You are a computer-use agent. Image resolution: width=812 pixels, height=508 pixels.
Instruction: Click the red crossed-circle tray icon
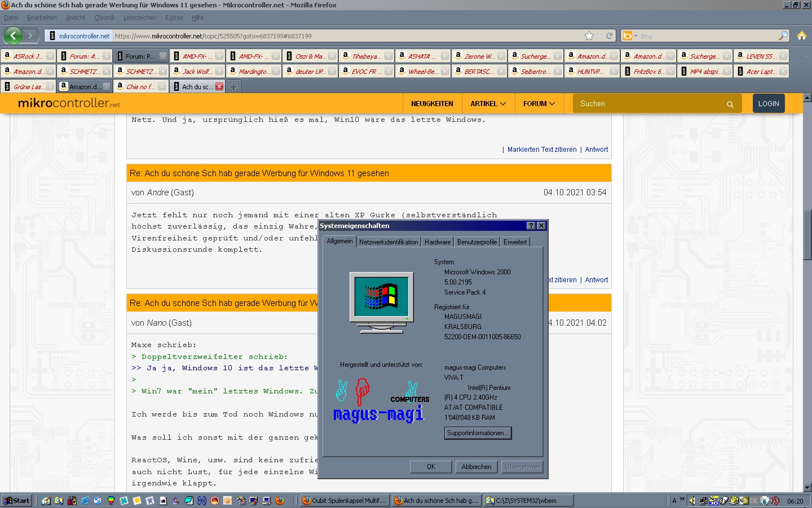(775, 501)
